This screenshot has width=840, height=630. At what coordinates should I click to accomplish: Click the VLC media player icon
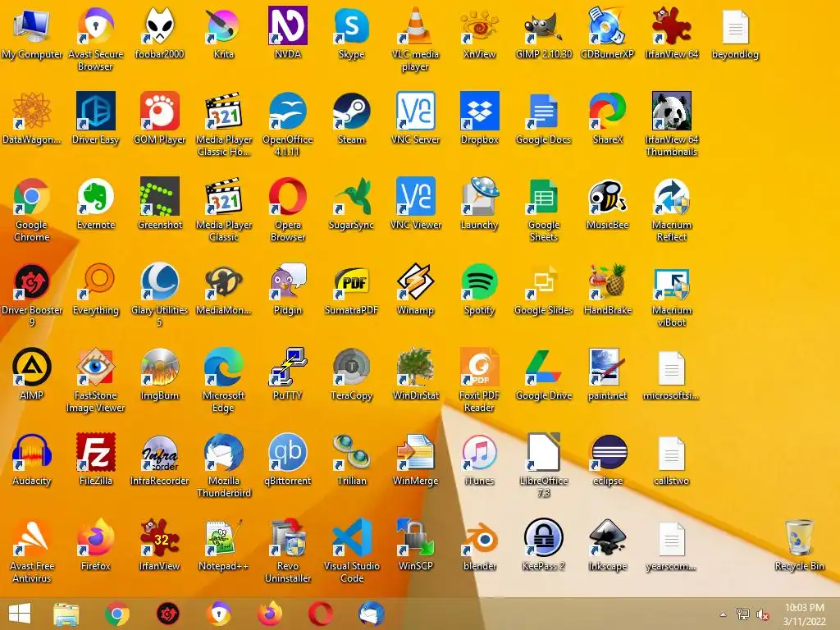(x=415, y=25)
